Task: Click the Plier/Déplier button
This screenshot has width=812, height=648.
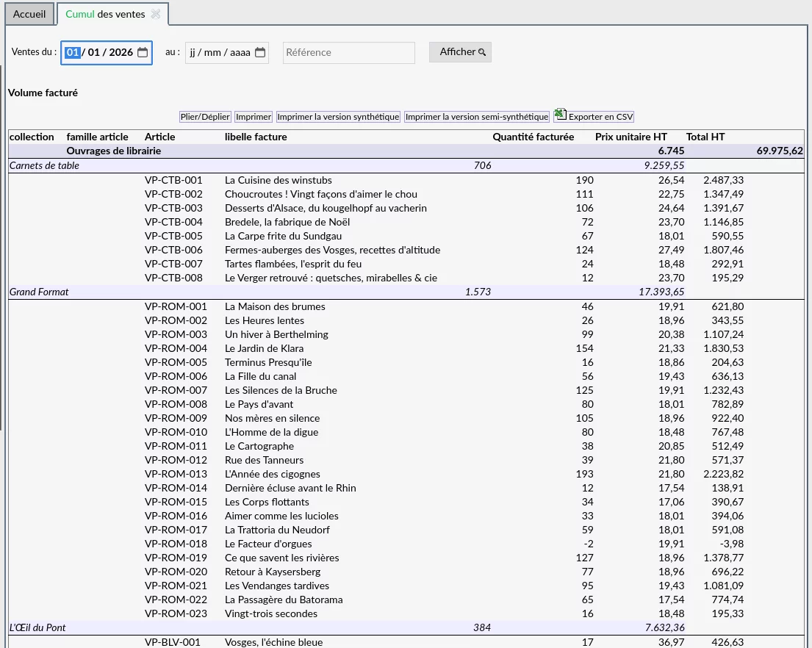Action: click(205, 117)
